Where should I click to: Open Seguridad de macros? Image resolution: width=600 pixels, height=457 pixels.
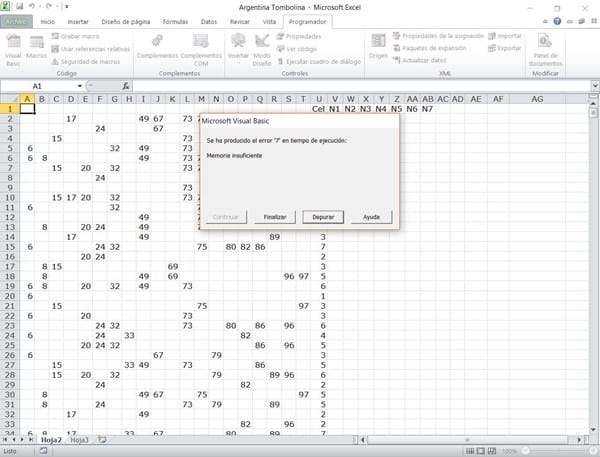(x=86, y=62)
